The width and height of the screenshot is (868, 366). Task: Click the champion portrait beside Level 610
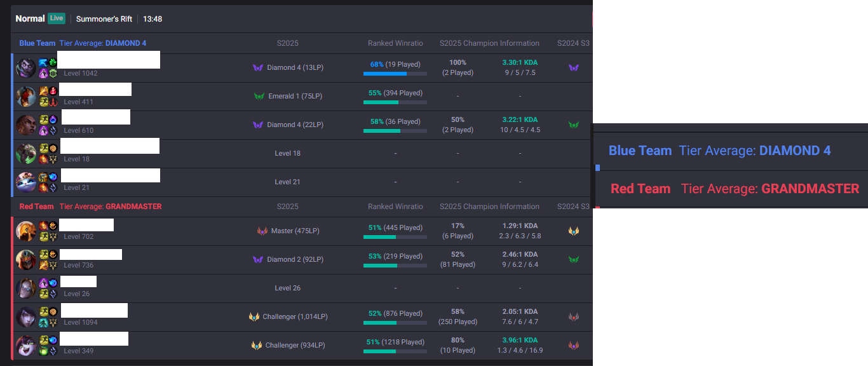[27, 125]
